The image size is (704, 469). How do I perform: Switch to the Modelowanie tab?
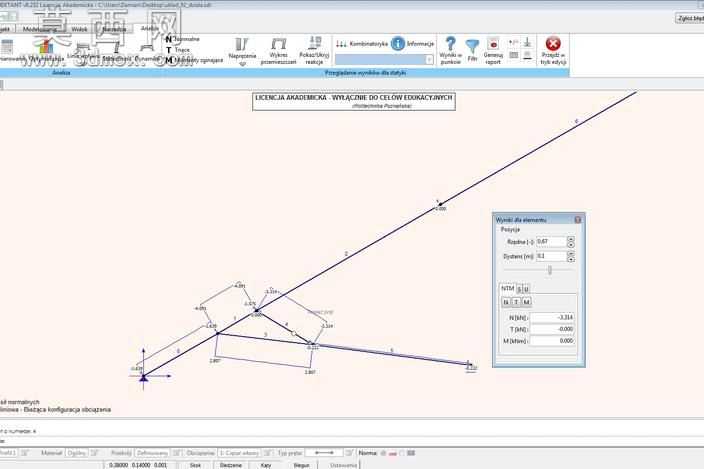(40, 29)
